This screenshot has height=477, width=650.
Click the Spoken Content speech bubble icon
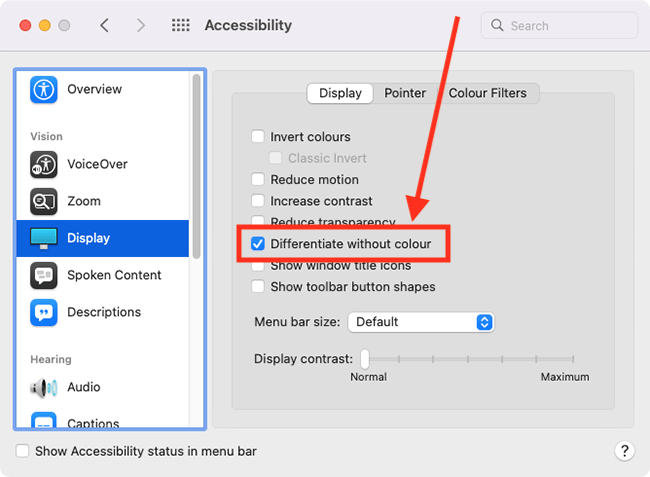tap(44, 275)
